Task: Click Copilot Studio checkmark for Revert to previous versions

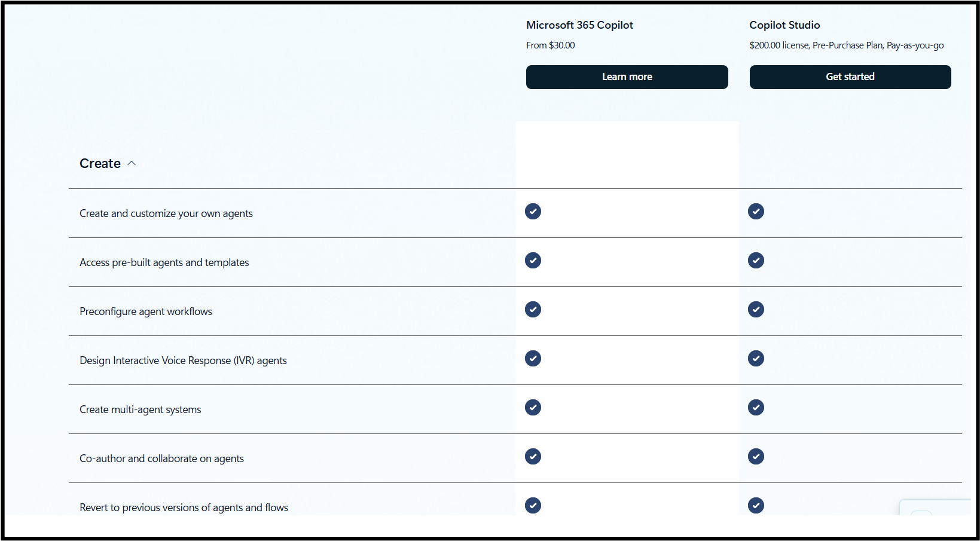Action: click(756, 506)
